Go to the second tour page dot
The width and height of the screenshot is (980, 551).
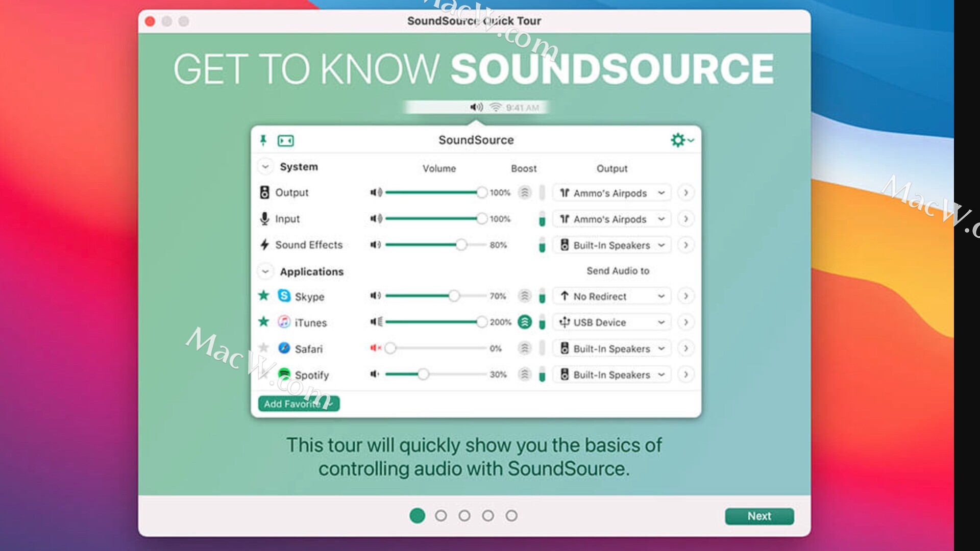(x=441, y=516)
